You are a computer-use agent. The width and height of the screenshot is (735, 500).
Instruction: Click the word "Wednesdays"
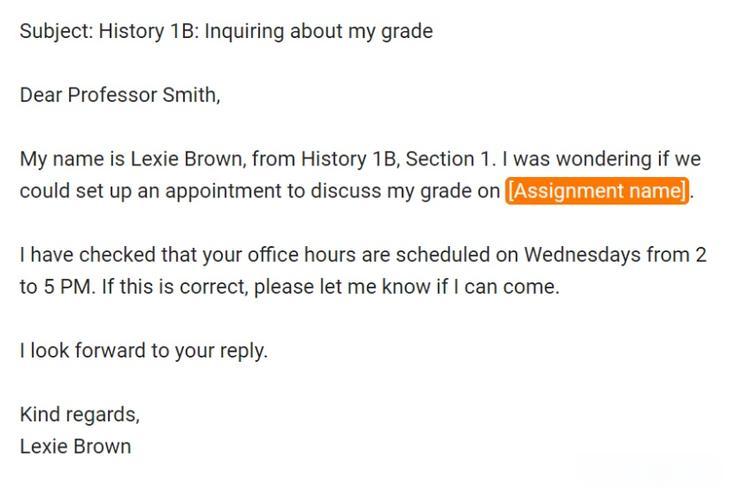coord(582,255)
